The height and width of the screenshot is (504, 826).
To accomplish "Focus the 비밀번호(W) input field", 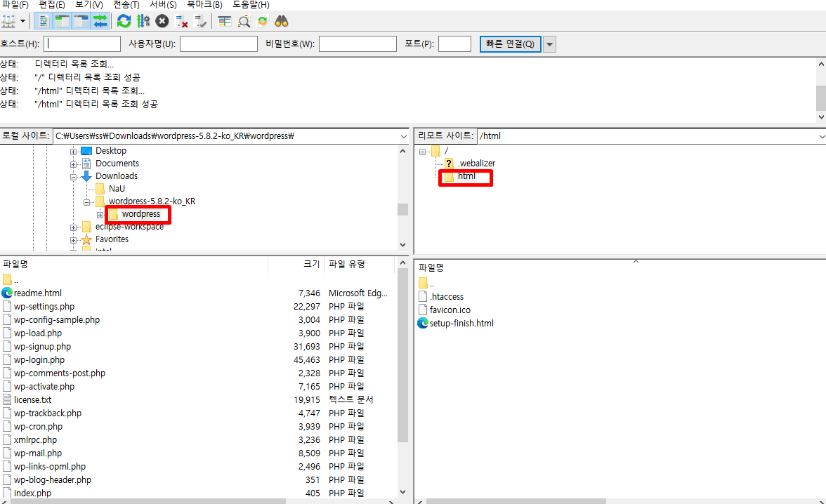I will (358, 44).
